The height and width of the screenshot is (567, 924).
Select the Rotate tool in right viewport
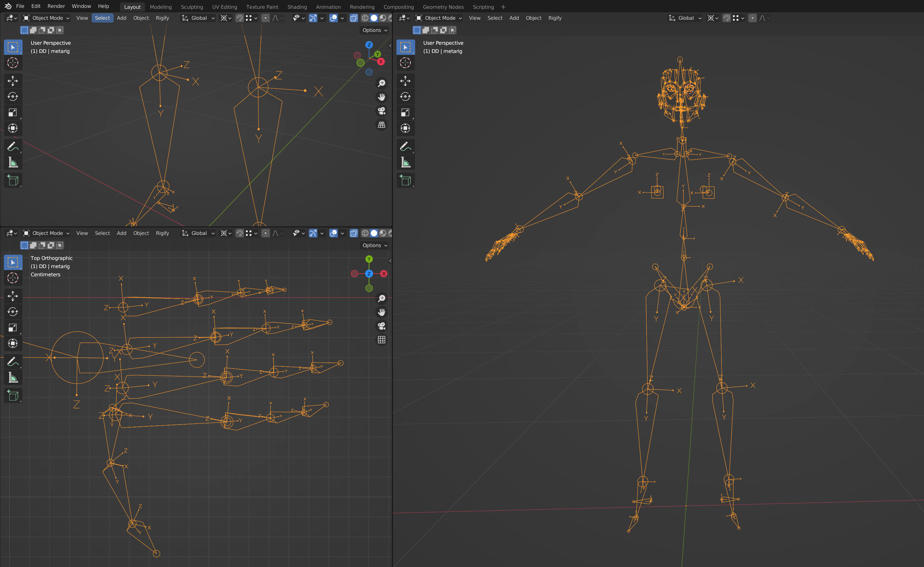(x=405, y=96)
